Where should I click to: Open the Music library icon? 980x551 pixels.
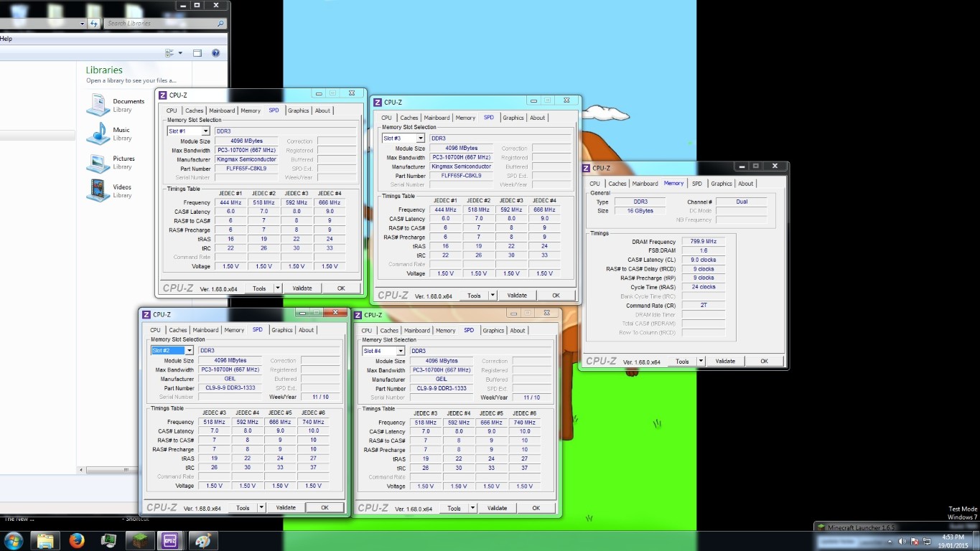coord(98,133)
